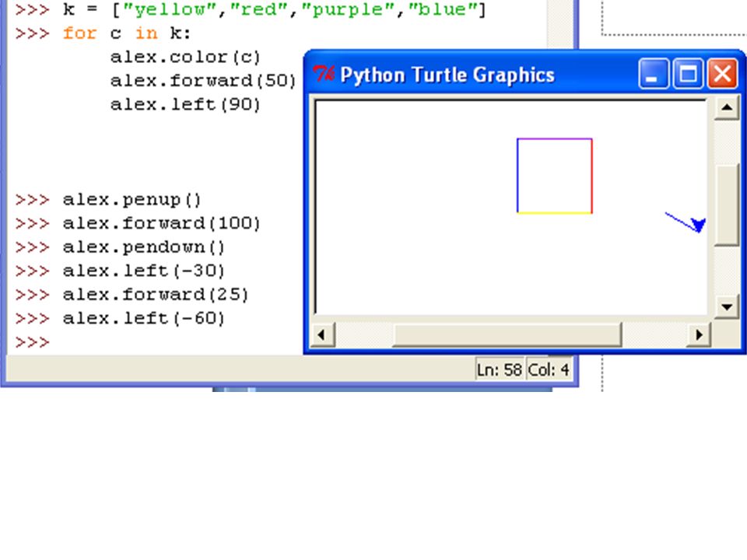Click the 'alex.forward(100)' line in shell
This screenshot has width=747, height=560.
tap(162, 223)
